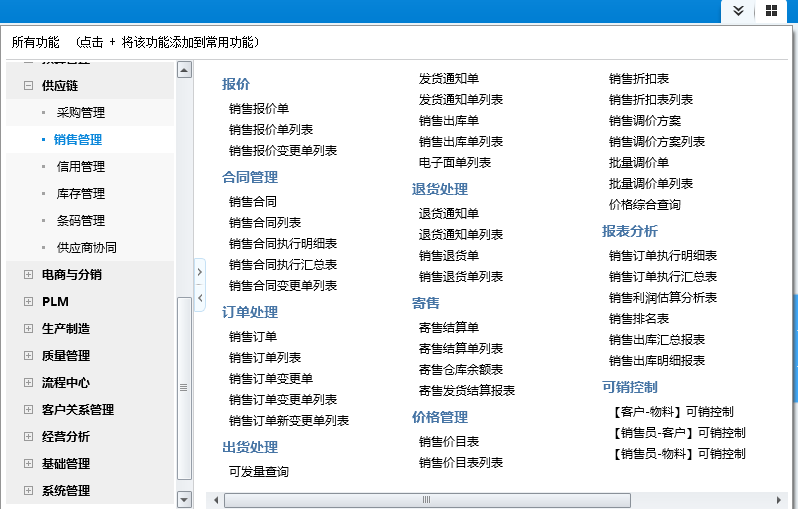798x509 pixels.
Task: Expand the 生产制造 tree node
Action: (29, 329)
